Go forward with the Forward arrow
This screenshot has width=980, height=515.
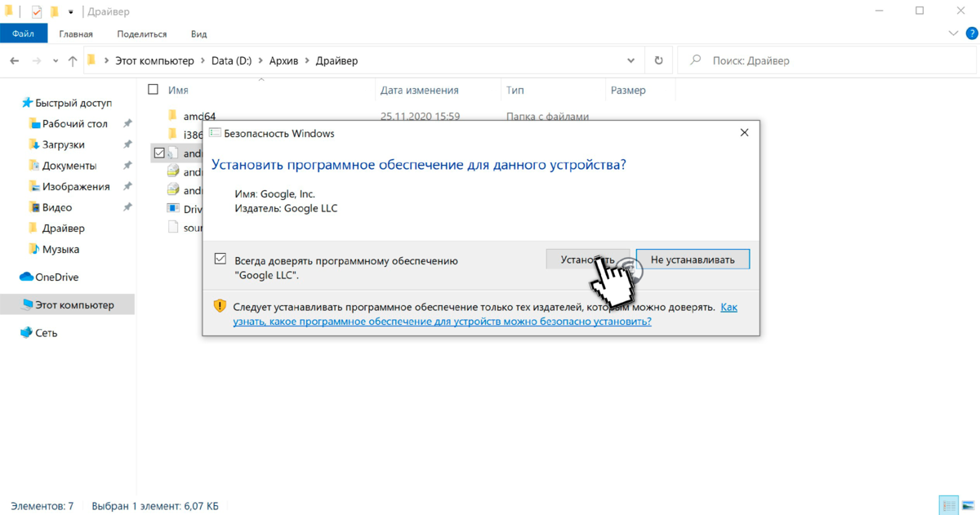point(36,60)
